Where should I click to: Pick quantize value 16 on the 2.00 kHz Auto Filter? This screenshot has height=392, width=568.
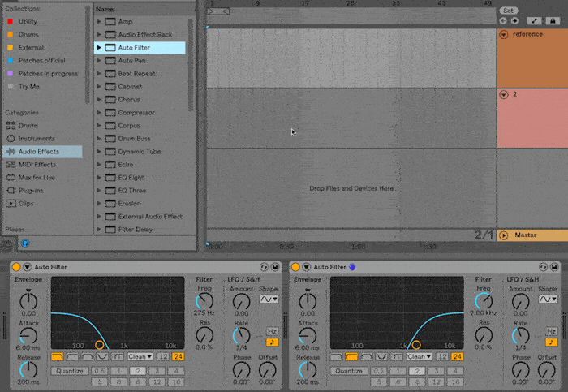[455, 382]
